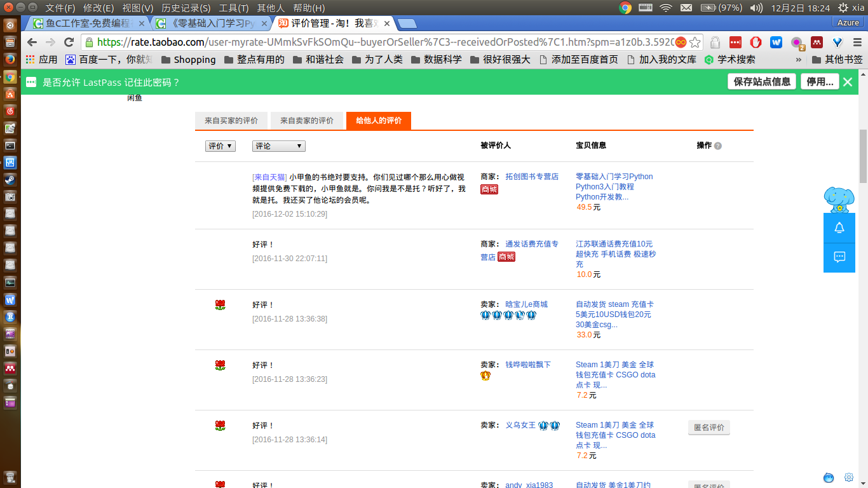Open Wi-Fi network indicator
Viewport: 868px width, 488px height.
(x=666, y=8)
